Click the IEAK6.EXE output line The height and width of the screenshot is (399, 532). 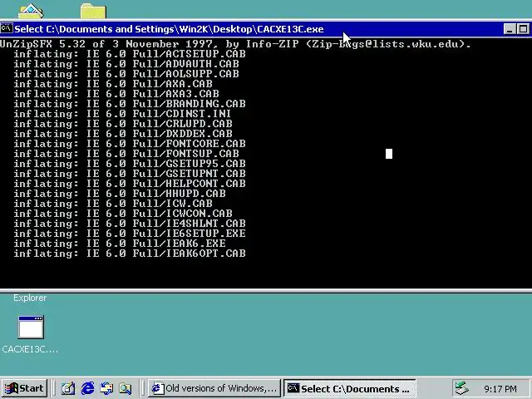click(x=120, y=244)
